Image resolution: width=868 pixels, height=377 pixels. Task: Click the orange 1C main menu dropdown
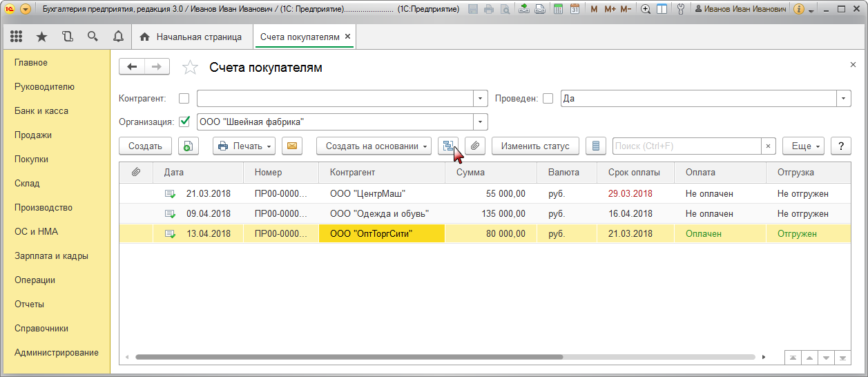coord(26,9)
